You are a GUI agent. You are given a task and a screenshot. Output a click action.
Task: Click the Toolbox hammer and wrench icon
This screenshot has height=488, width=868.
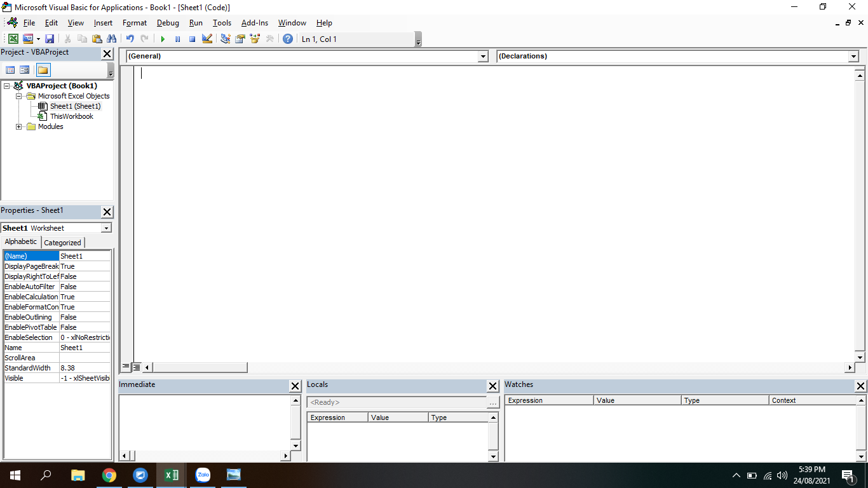tap(269, 39)
